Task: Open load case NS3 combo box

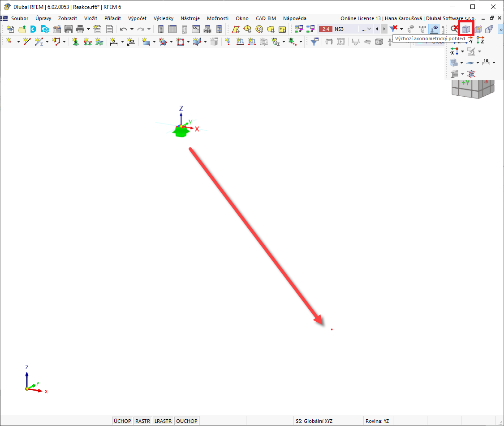Action: point(345,29)
